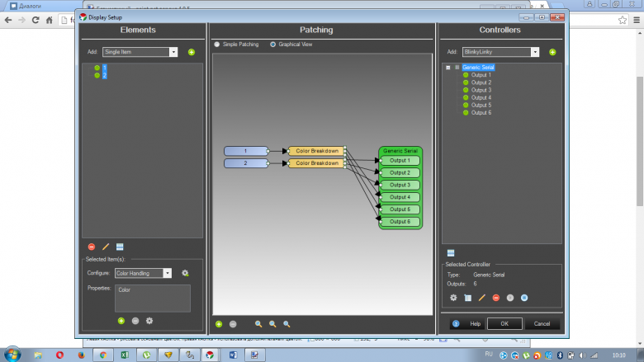Click the first zoom magnifier in Patching

258,324
